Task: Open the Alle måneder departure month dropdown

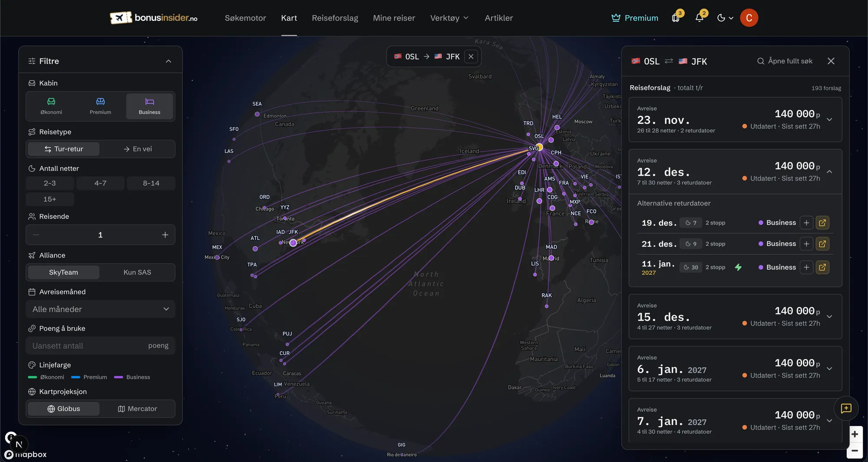Action: 101,309
